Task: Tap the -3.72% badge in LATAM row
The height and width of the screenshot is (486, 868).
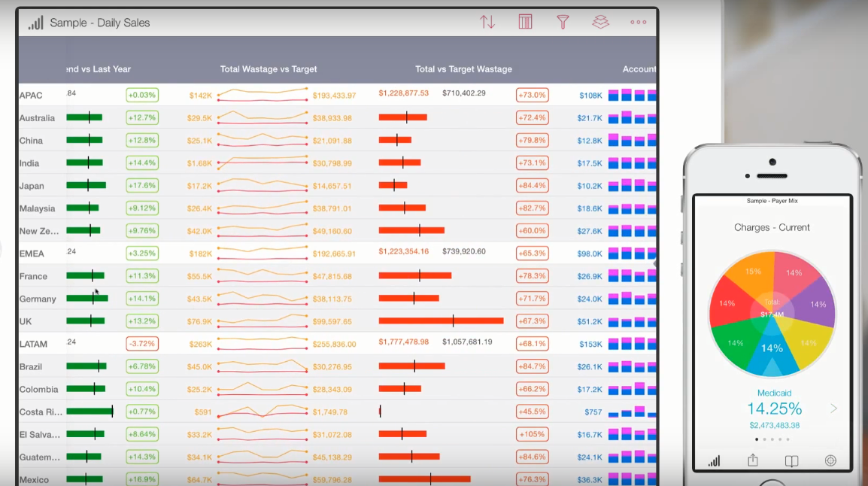Action: (x=142, y=344)
